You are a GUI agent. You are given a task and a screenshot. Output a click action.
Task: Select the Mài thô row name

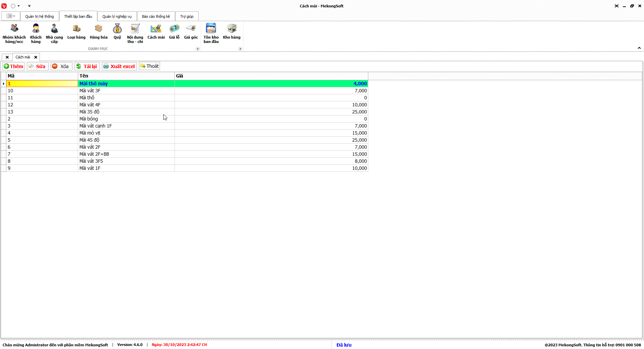click(x=126, y=98)
